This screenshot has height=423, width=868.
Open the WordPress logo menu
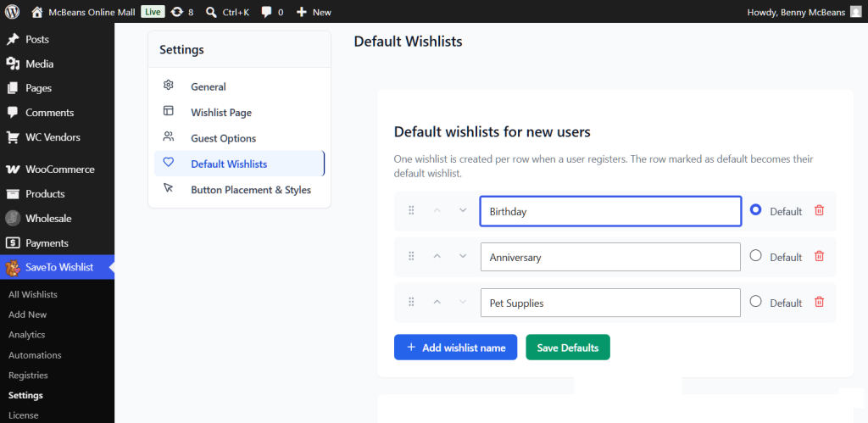click(12, 12)
